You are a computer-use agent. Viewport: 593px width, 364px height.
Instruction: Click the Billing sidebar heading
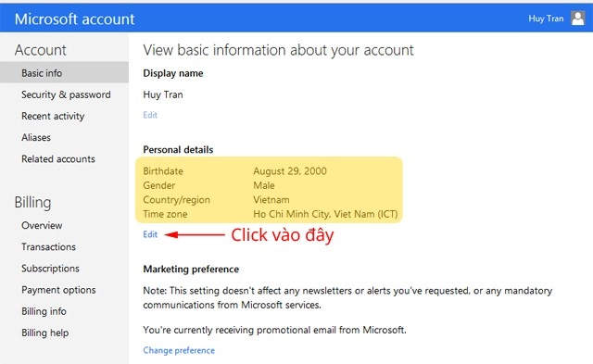tap(33, 202)
